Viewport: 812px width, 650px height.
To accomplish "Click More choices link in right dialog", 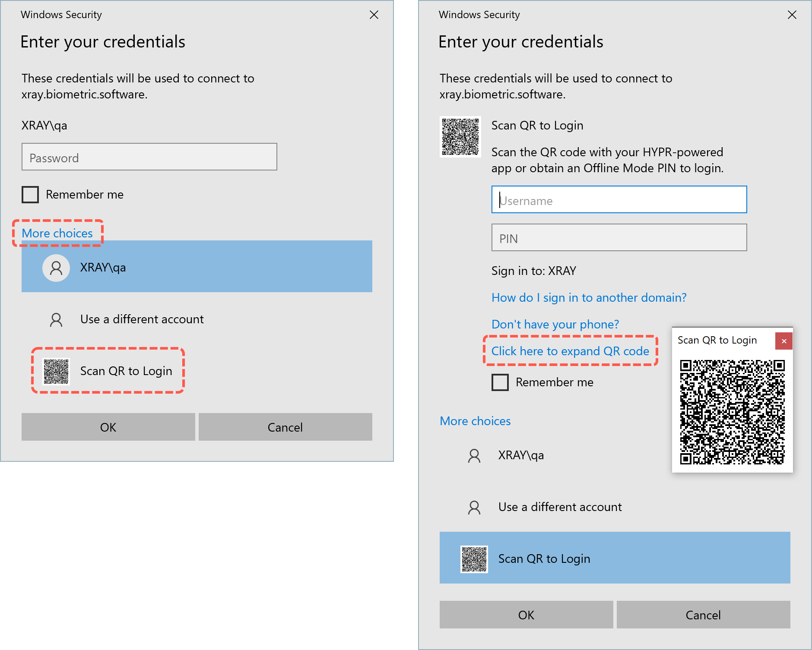I will coord(475,421).
